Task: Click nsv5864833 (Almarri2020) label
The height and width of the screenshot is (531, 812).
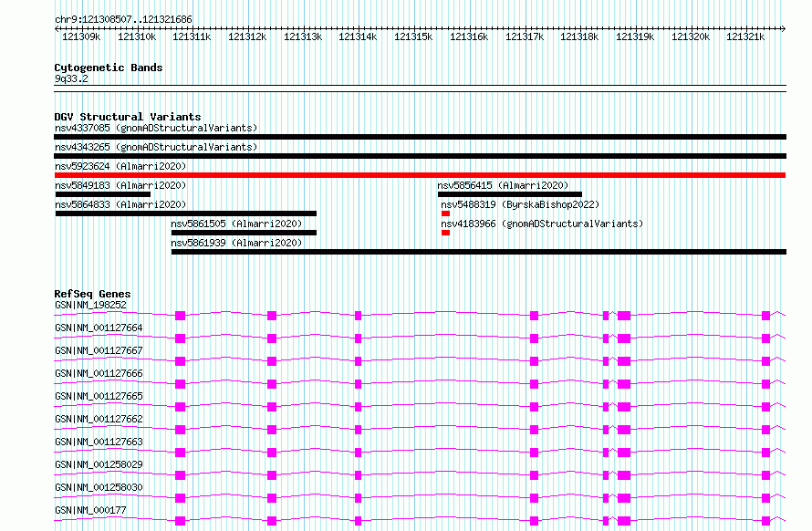Action: (120, 204)
